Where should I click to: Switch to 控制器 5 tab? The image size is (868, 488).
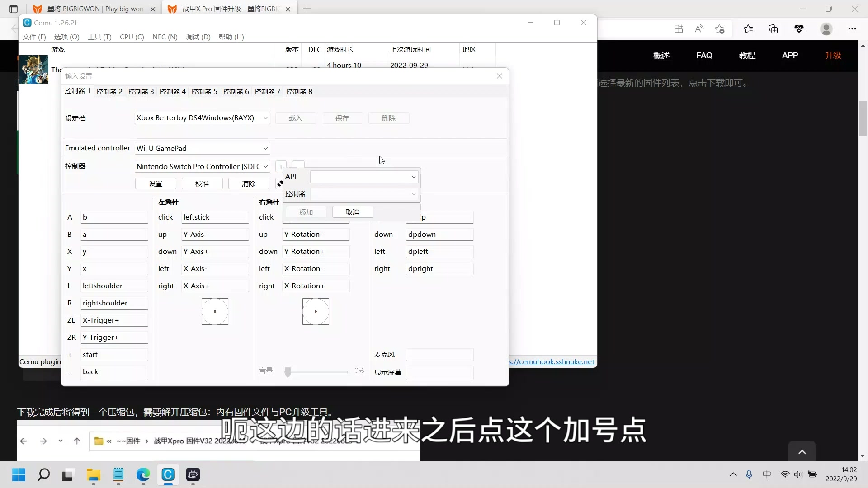pyautogui.click(x=204, y=91)
